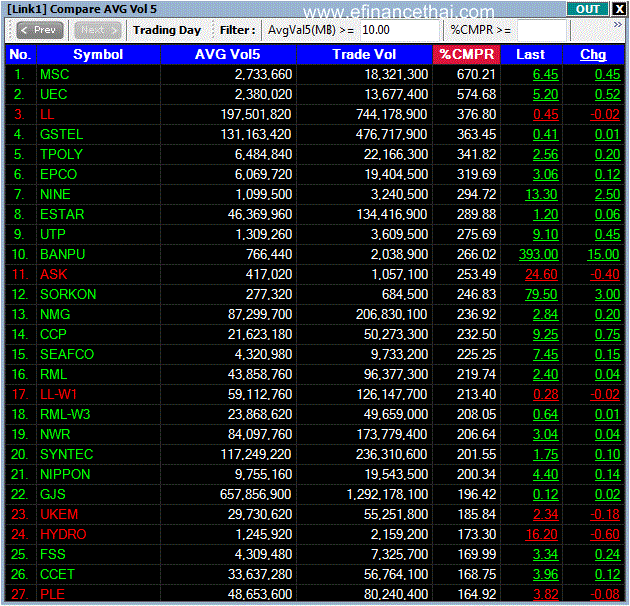Select the TPOLY symbol
This screenshot has height=606, width=630.
61,154
